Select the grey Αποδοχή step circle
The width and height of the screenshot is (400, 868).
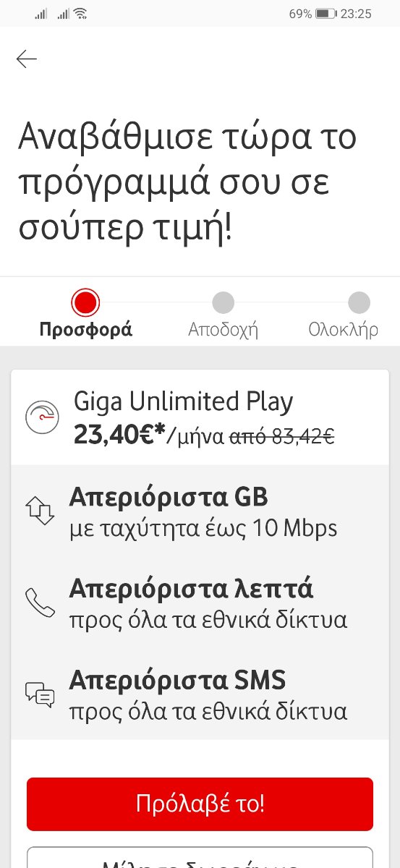pos(224,302)
